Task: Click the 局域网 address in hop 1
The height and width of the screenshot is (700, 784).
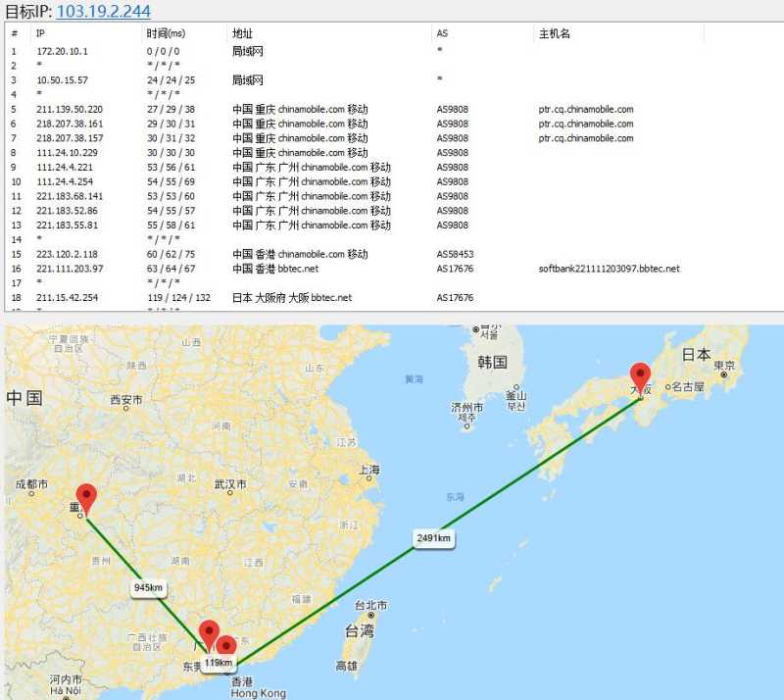Action: (x=248, y=51)
